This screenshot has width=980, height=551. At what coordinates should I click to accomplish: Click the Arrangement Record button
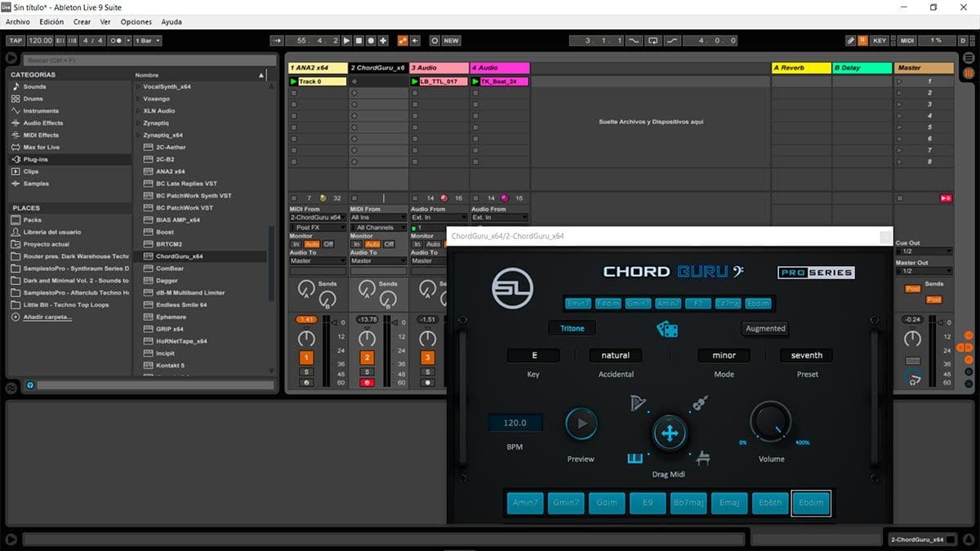(x=371, y=40)
